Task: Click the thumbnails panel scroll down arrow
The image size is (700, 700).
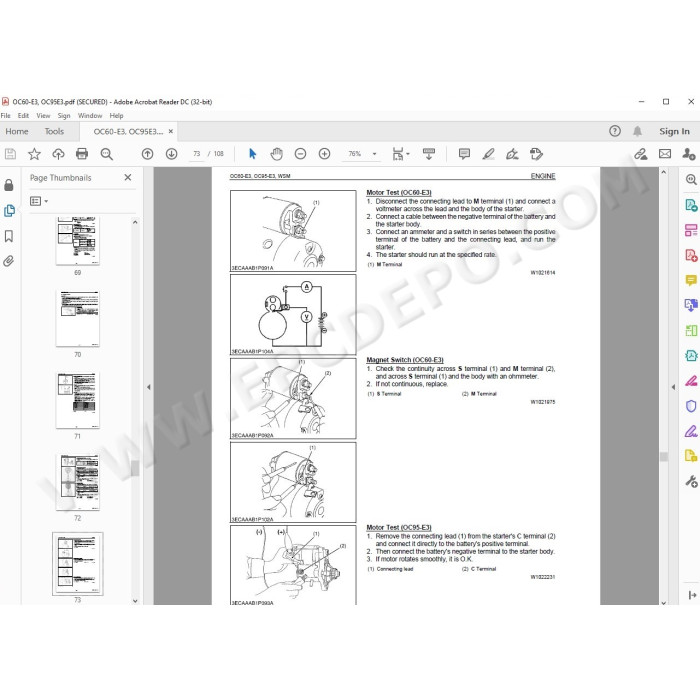Action: point(135,601)
